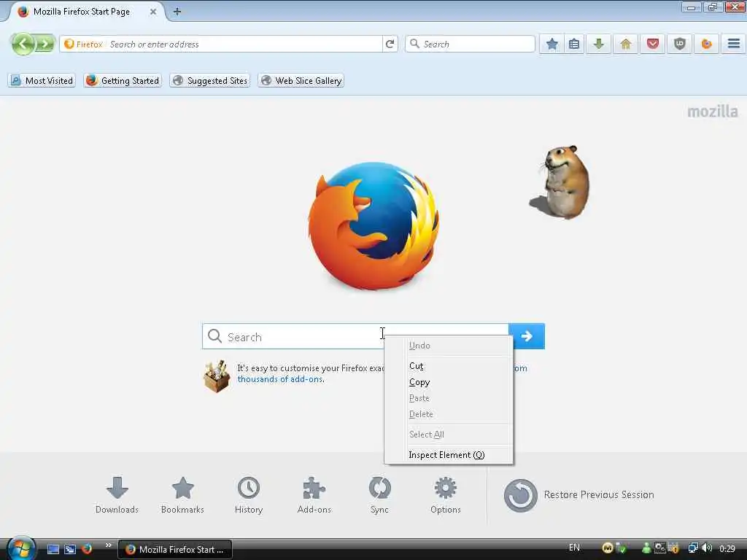The width and height of the screenshot is (747, 560).
Task: Click the start page Search field
Action: pyautogui.click(x=355, y=336)
